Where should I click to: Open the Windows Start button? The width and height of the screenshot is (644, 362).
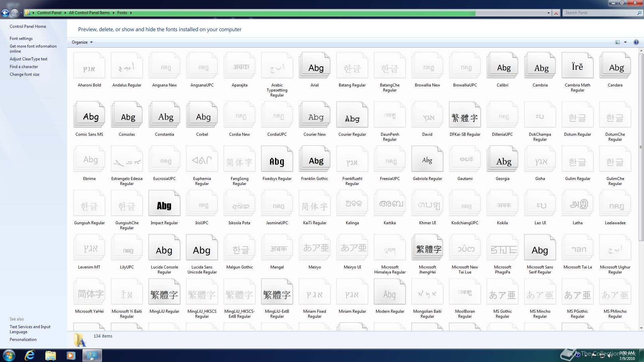[9, 355]
